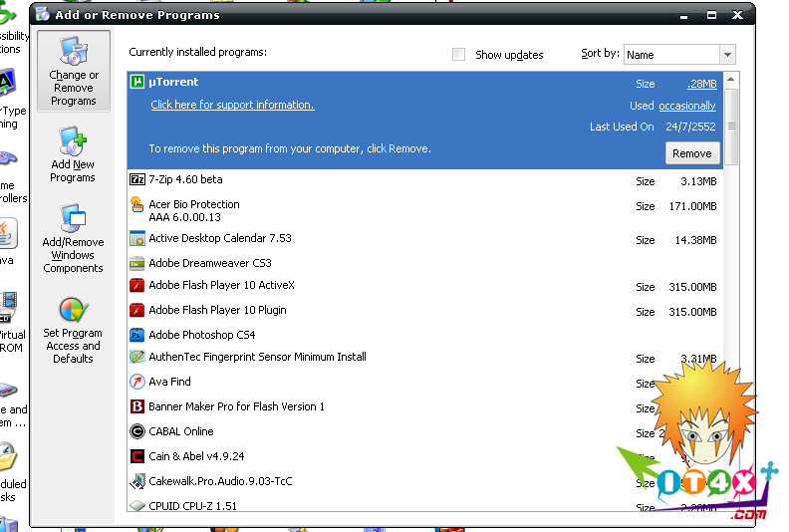The height and width of the screenshot is (532, 789).
Task: Enable the Show updates checkbox
Action: click(459, 55)
